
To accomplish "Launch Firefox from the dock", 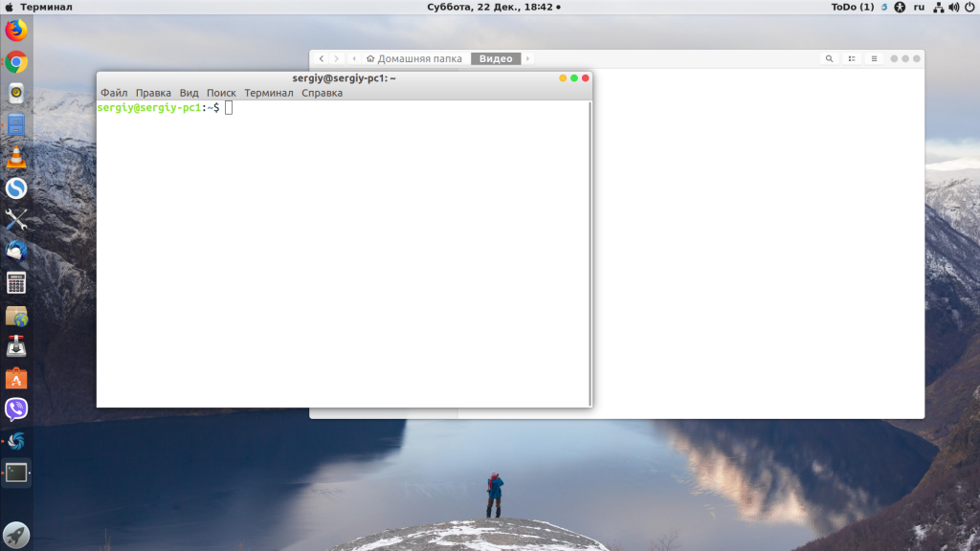I will pyautogui.click(x=16, y=31).
